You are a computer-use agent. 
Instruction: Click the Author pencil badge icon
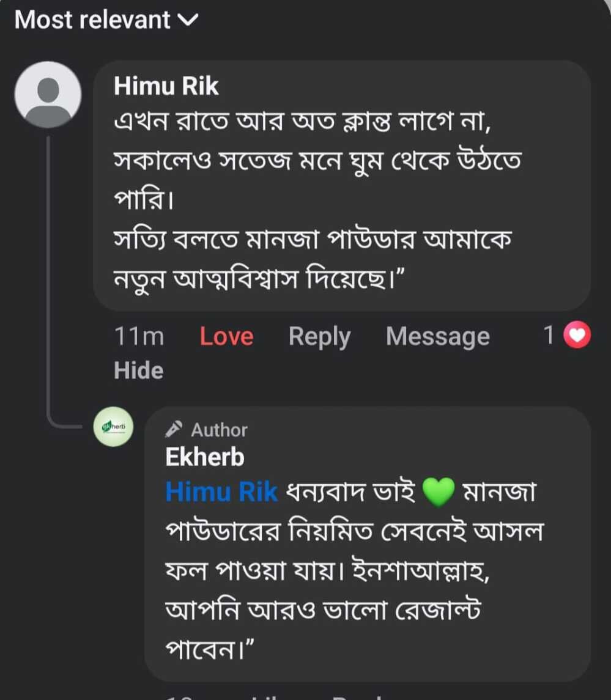[x=173, y=429]
